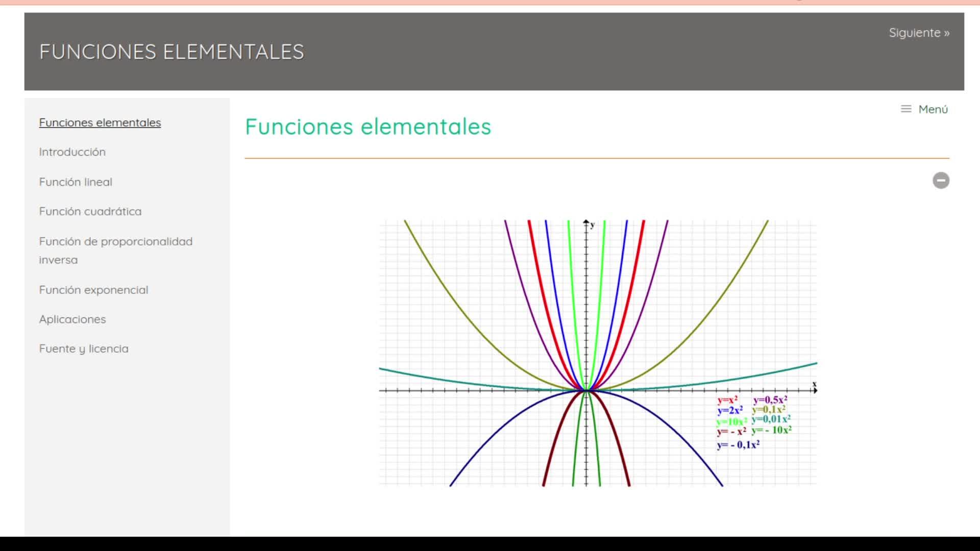This screenshot has width=980, height=551.
Task: Open the Aplicaciones sidebar entry
Action: tap(72, 319)
